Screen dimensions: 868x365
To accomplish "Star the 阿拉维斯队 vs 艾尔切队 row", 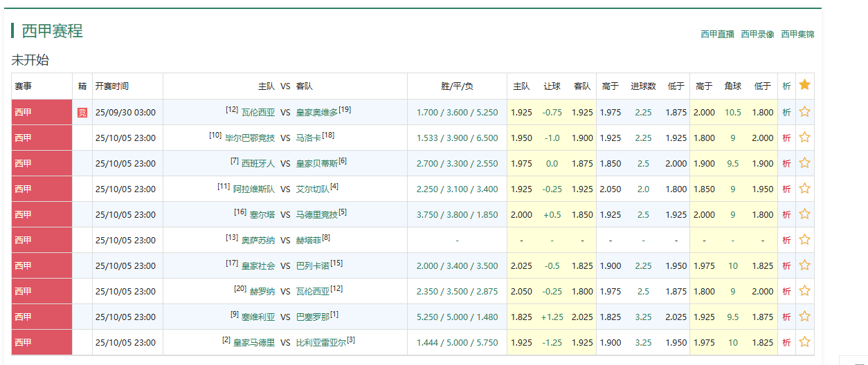I will [804, 189].
